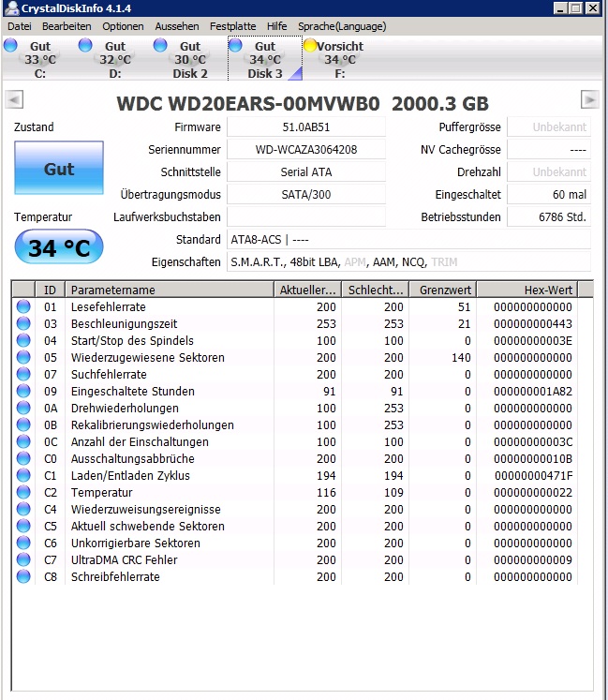Screen dimensions: 608x700
Task: Click status icon of Wiederzugewiesene Sektoren row
Action: 23,358
